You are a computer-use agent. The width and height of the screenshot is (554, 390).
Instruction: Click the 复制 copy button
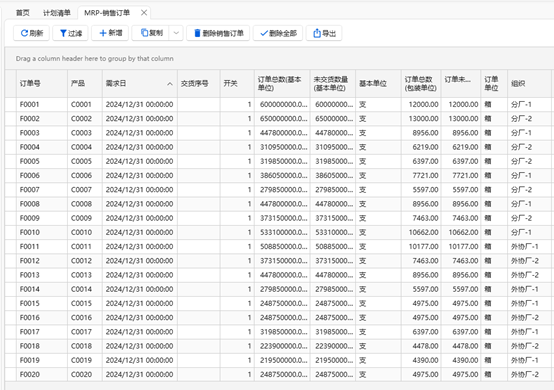click(151, 33)
